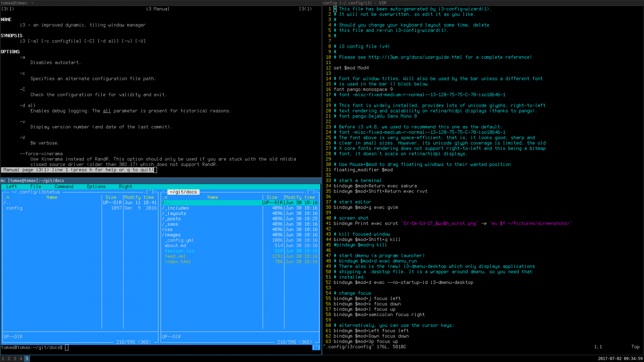Open the history list [^] in the ~/git/docs panel
This screenshot has height=362, width=644.
[x=311, y=192]
